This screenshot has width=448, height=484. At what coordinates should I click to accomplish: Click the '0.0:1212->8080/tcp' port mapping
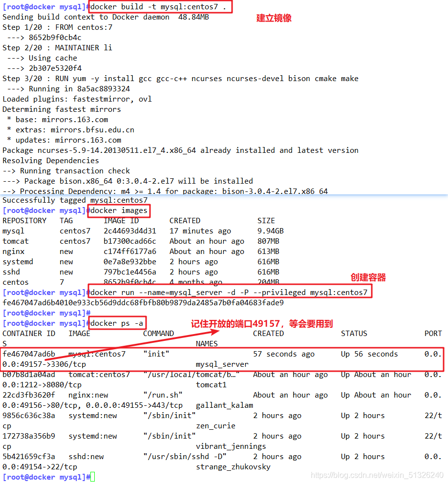[42, 384]
